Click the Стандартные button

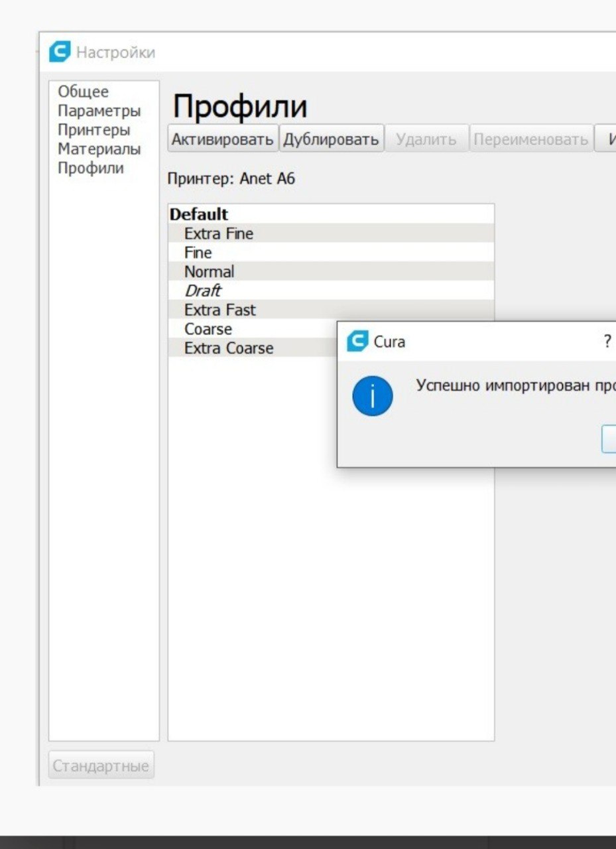point(101,766)
